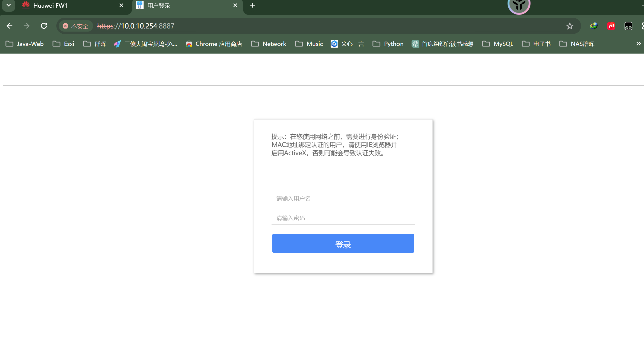This screenshot has width=644, height=353.
Task: Click the browser back arrow
Action: (x=10, y=26)
